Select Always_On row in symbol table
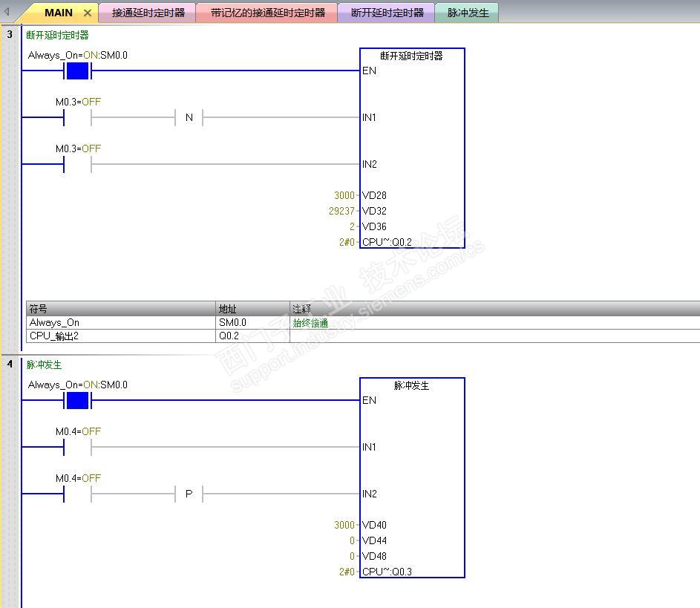This screenshot has width=700, height=608. pos(363,323)
